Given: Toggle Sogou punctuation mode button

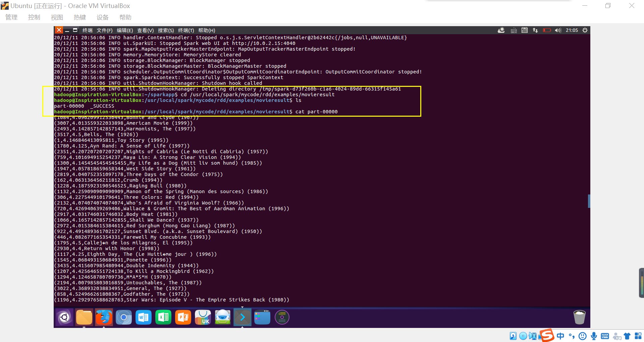Looking at the screenshot, I should (572, 336).
